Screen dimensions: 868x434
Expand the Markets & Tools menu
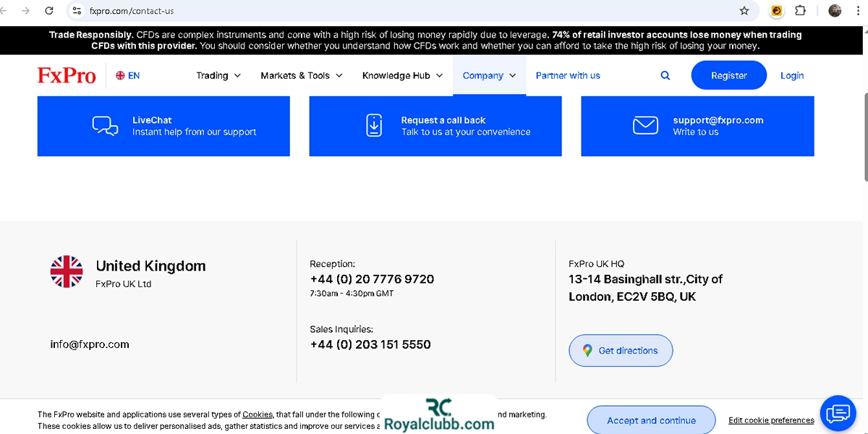coord(302,75)
